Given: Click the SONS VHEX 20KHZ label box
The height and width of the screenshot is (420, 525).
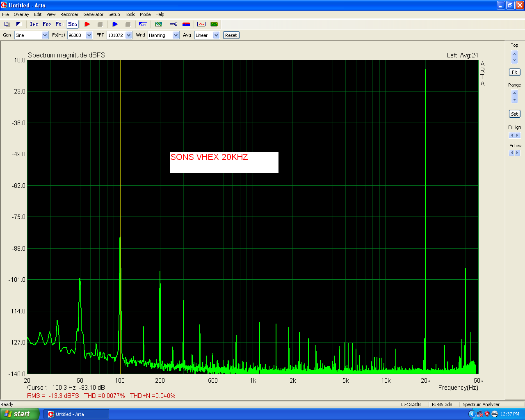Looking at the screenshot, I should [x=224, y=162].
